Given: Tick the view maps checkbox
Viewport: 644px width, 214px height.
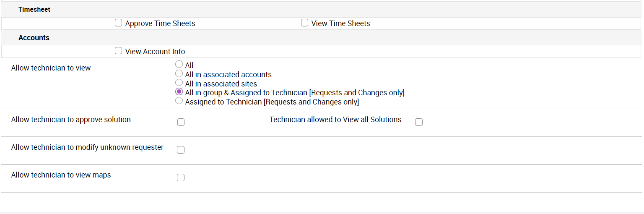Looking at the screenshot, I should 181,177.
